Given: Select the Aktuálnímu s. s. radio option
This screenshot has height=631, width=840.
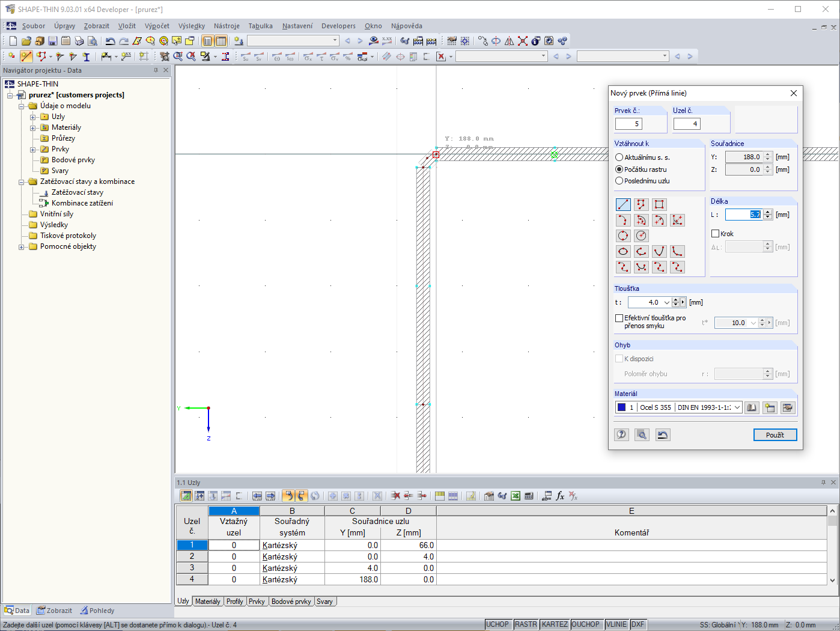Looking at the screenshot, I should click(642, 157).
